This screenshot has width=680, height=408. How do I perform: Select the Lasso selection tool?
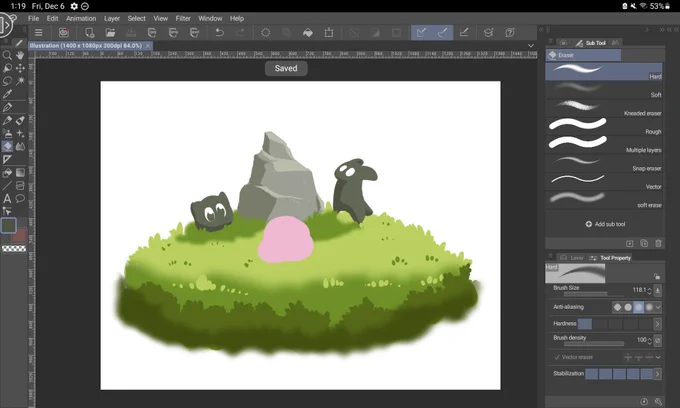[x=7, y=81]
